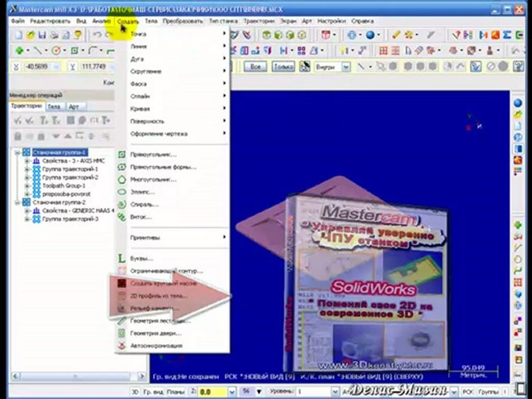Toggle the verify selection icon in the selection bar
The height and width of the screenshot is (399, 532).
[x=475, y=66]
